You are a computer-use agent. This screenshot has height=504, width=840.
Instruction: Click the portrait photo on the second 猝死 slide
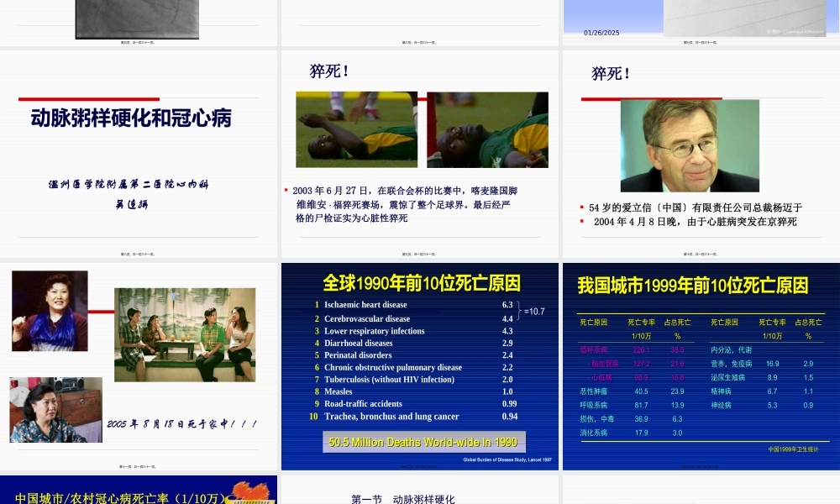pos(689,144)
